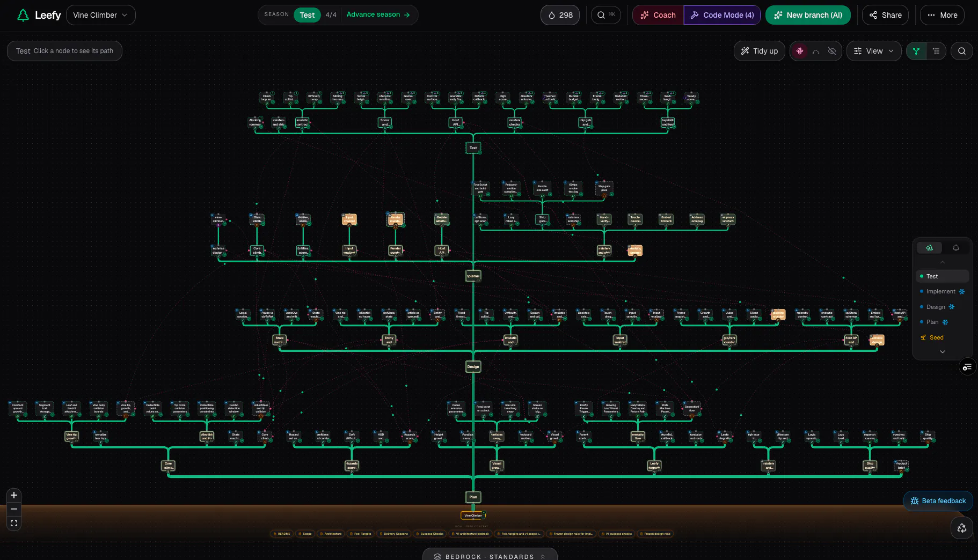Open the command search shortcut button

(x=606, y=15)
